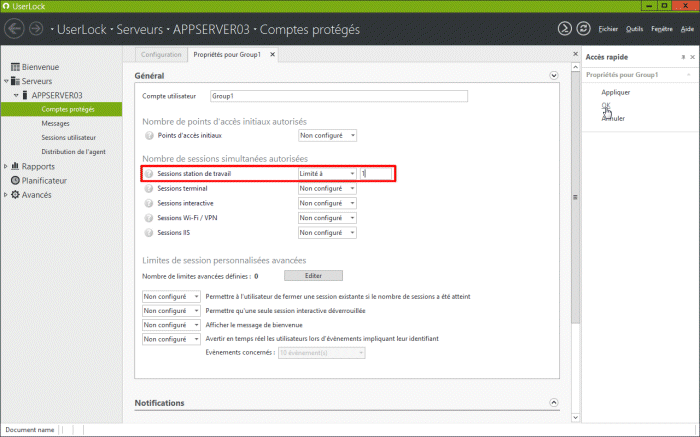Click the Compte utilisateur field

[x=339, y=96]
